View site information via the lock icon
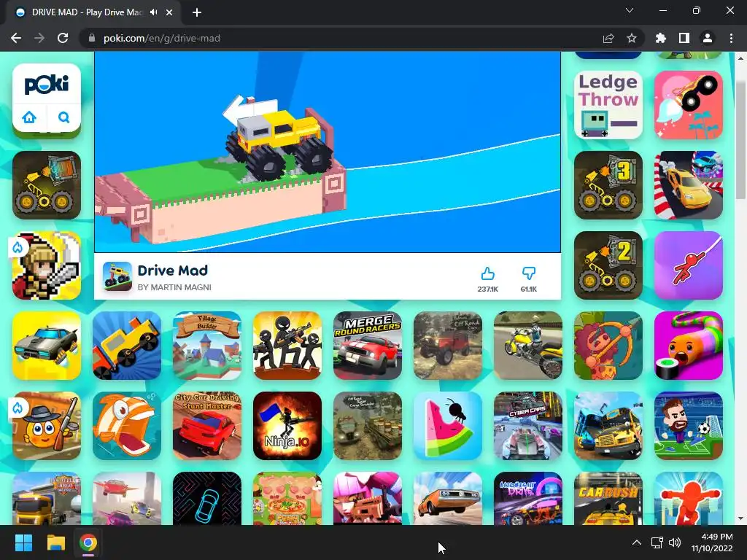The image size is (747, 560). pos(92,38)
